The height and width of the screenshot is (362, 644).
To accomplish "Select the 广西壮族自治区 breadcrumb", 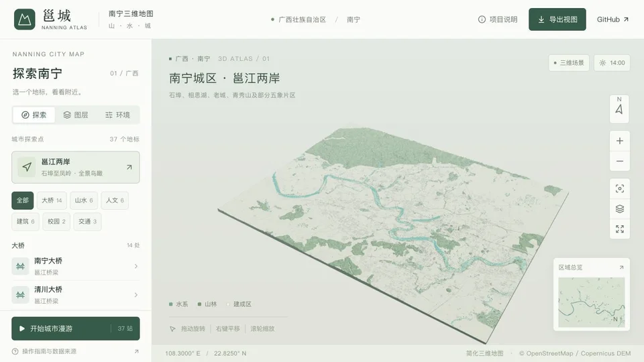I will [302, 19].
